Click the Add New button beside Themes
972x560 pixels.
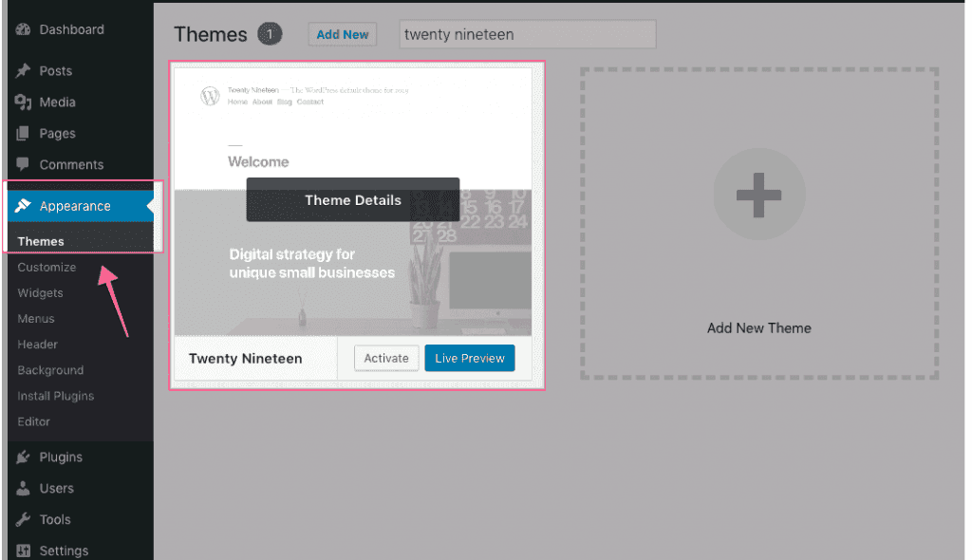click(342, 35)
